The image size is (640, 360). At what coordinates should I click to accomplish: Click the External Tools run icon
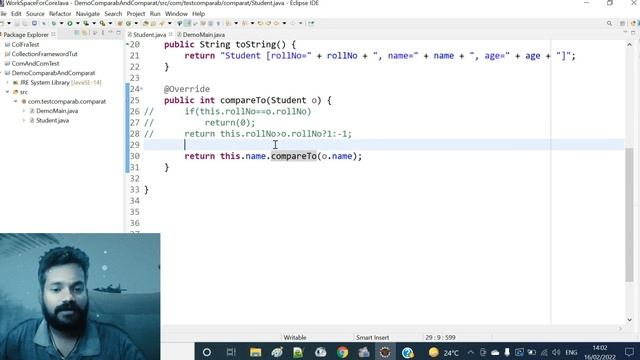(102, 23)
